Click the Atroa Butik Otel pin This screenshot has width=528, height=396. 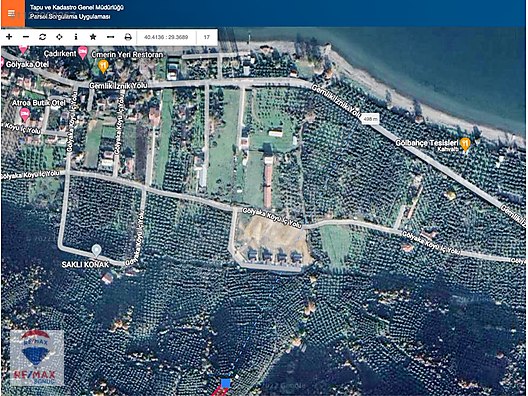tap(25, 115)
